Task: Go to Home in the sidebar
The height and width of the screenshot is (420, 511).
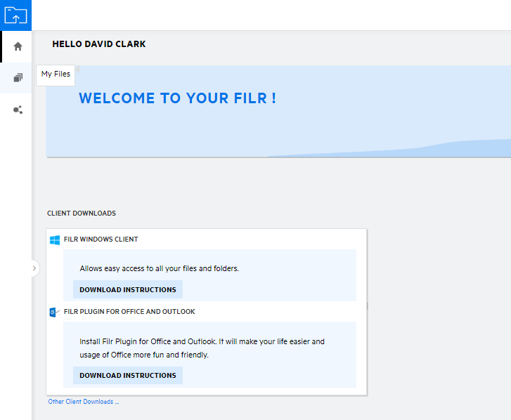Action: (x=18, y=46)
